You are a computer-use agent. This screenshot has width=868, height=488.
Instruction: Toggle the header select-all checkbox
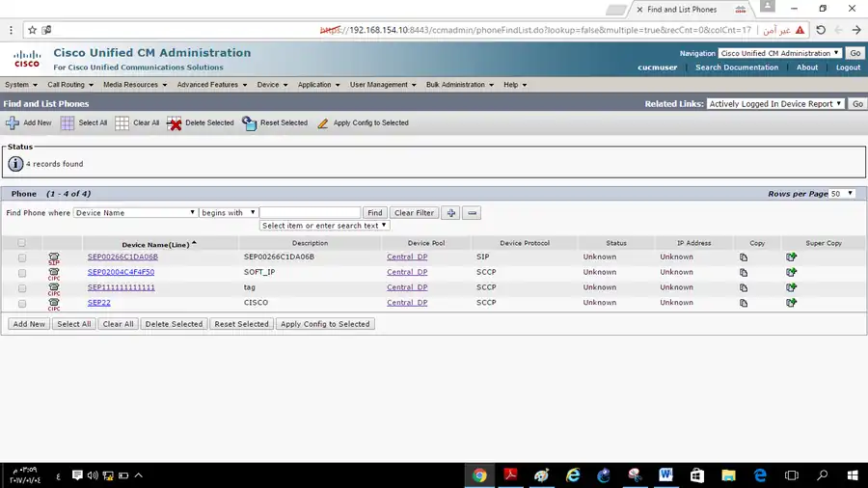coord(21,243)
